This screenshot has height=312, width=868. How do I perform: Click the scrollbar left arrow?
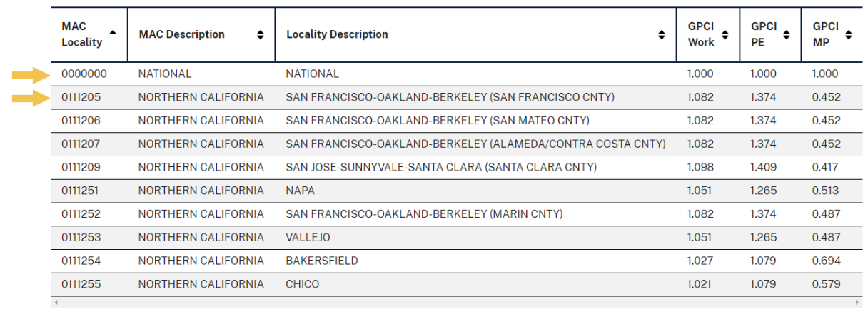[x=55, y=303]
